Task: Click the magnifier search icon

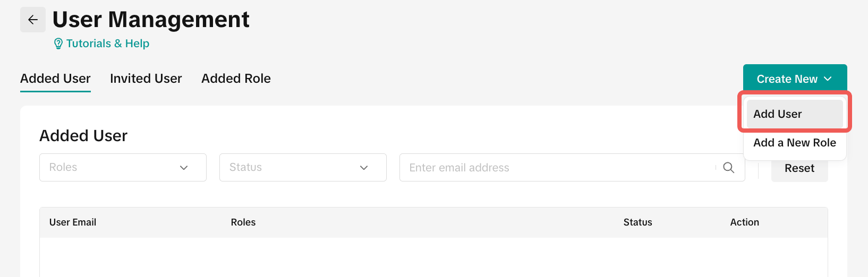Action: pyautogui.click(x=728, y=168)
